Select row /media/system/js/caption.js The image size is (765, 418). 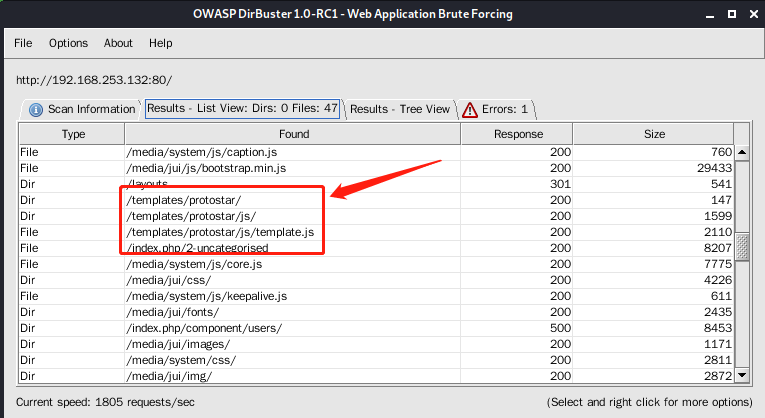(x=377, y=153)
